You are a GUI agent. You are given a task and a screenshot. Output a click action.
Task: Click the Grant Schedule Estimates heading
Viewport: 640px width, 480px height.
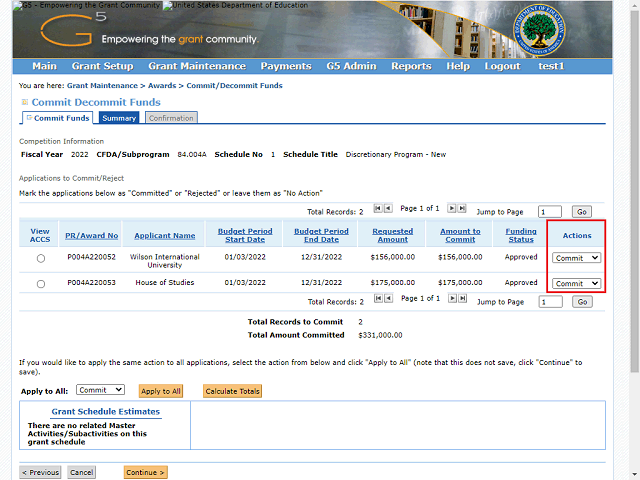click(x=105, y=411)
